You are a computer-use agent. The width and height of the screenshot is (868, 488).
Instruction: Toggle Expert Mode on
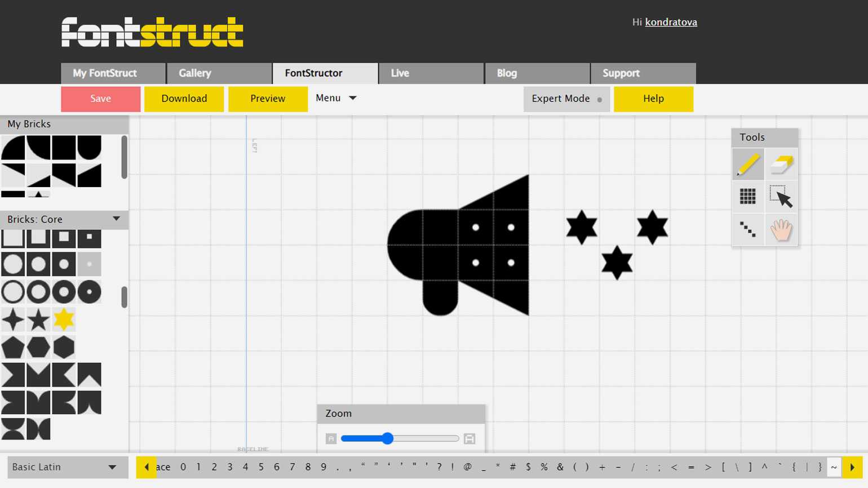coord(566,99)
